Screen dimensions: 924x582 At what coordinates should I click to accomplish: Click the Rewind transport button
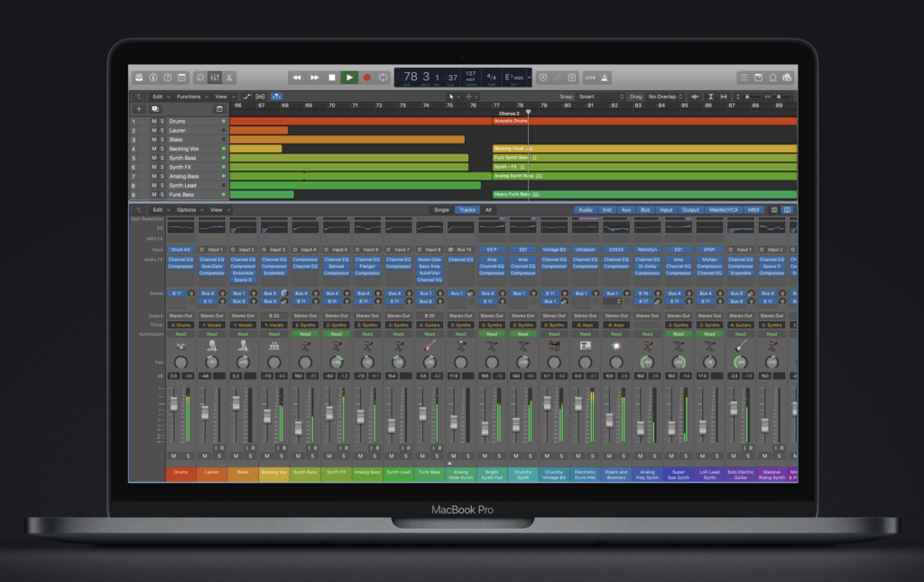(297, 78)
